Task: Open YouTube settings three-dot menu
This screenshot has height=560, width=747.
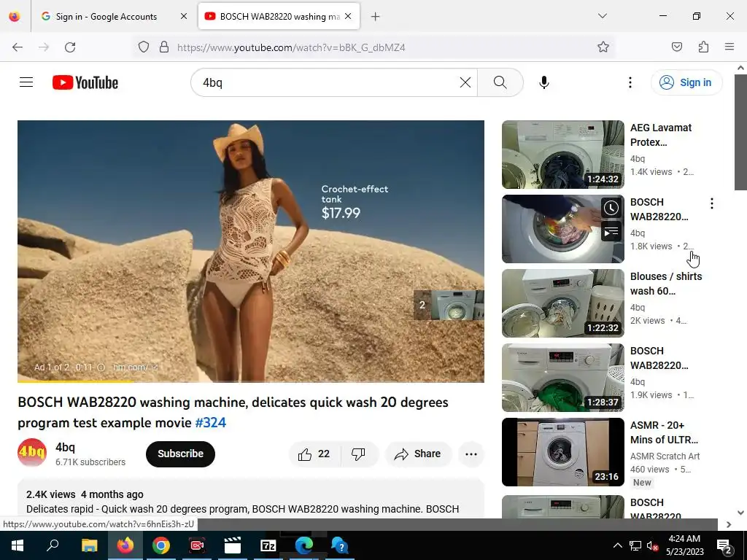Action: 630,82
